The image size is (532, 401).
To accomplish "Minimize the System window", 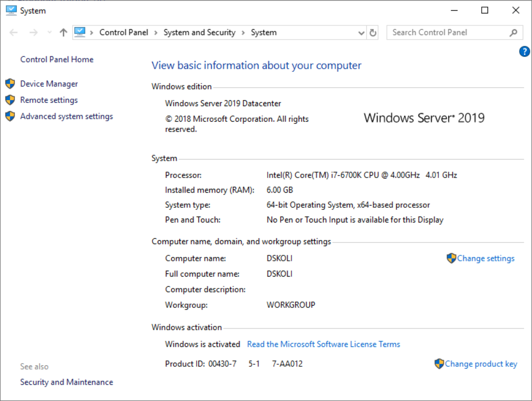I will [x=454, y=10].
